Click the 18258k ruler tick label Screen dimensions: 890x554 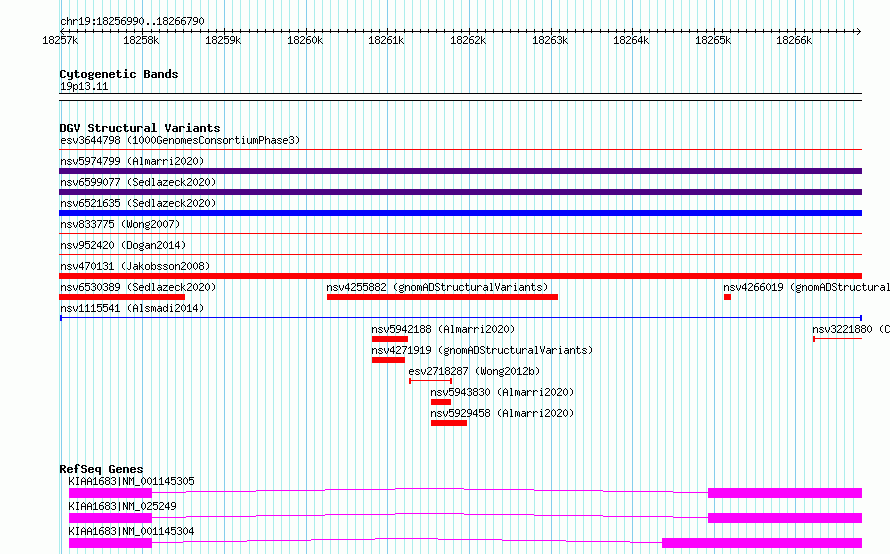coord(141,40)
